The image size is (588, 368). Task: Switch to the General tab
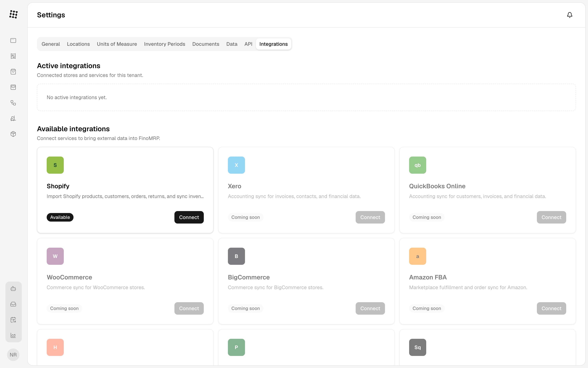click(x=51, y=44)
